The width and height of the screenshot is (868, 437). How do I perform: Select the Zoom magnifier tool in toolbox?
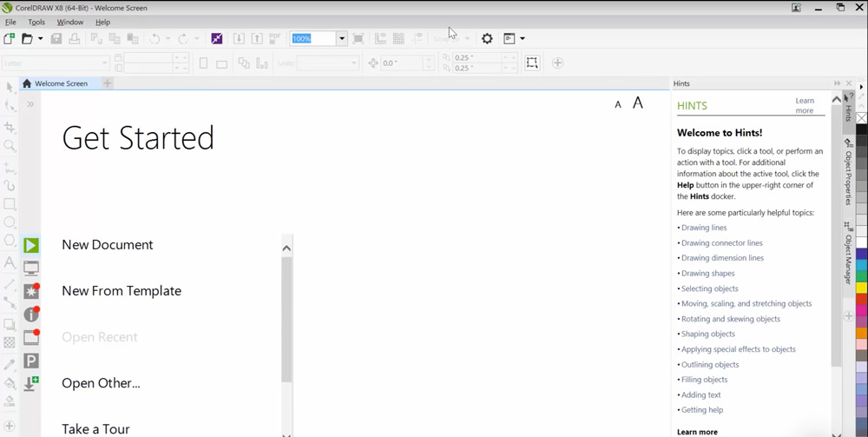[10, 146]
